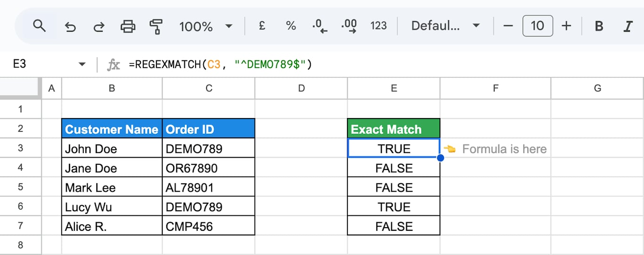The height and width of the screenshot is (255, 644).
Task: Select column C header
Action: (x=209, y=88)
